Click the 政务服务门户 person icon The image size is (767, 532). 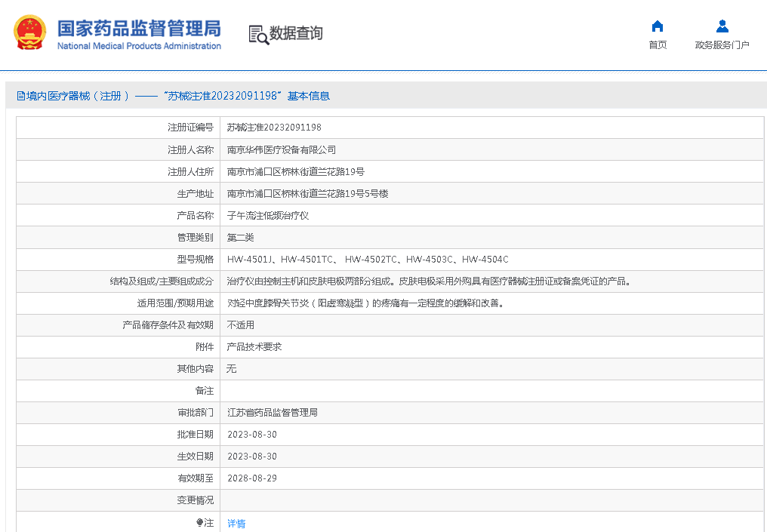722,26
